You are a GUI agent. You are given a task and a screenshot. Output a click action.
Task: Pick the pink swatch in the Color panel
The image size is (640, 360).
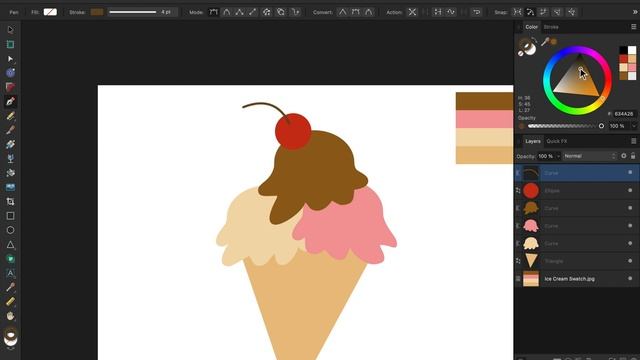click(632, 67)
